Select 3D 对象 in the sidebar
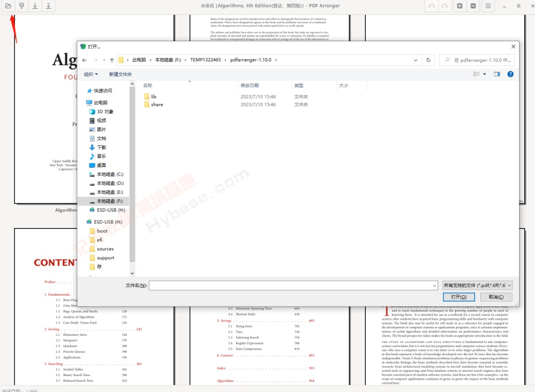 [x=101, y=112]
